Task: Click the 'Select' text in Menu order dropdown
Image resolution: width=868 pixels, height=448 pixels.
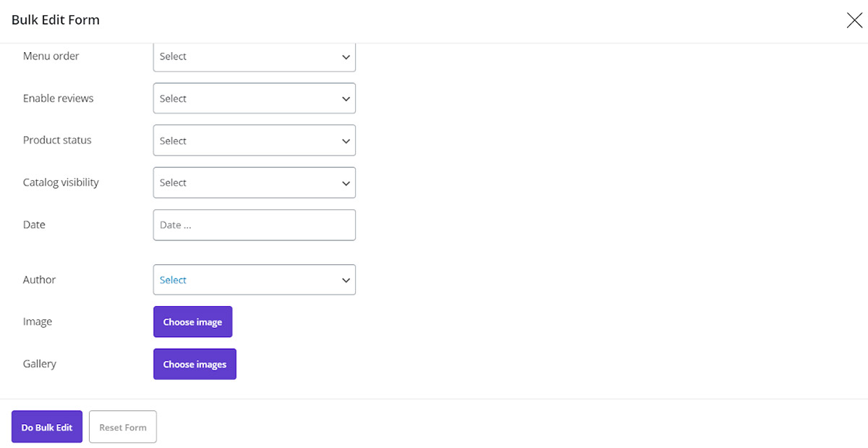Action: [174, 56]
